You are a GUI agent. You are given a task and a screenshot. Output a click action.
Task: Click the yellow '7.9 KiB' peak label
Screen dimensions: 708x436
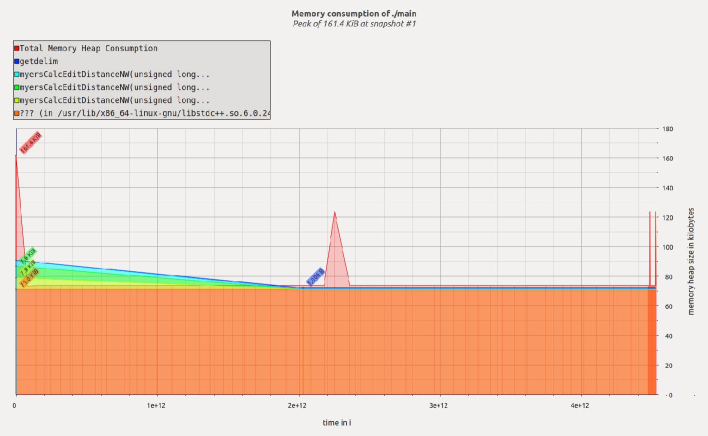(28, 268)
